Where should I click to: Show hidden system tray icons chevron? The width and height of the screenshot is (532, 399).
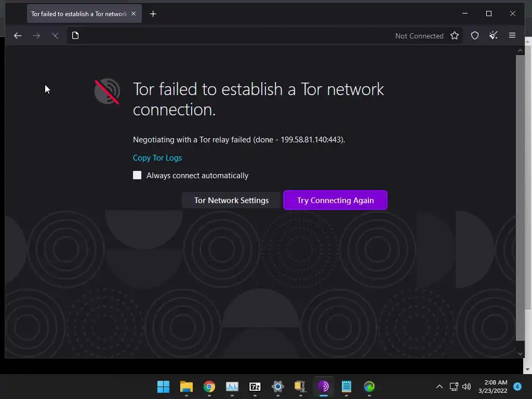440,387
